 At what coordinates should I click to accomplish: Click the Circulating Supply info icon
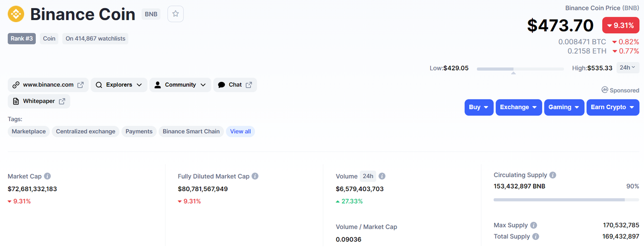click(x=552, y=175)
